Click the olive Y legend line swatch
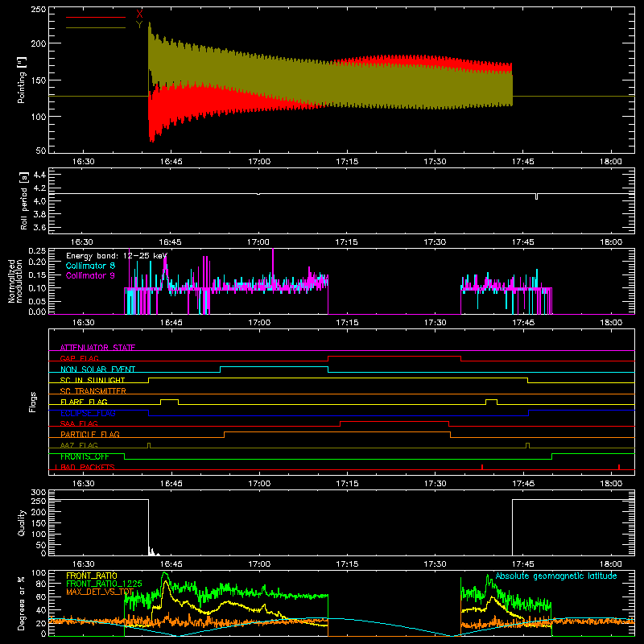The height and width of the screenshot is (644, 644). click(96, 27)
